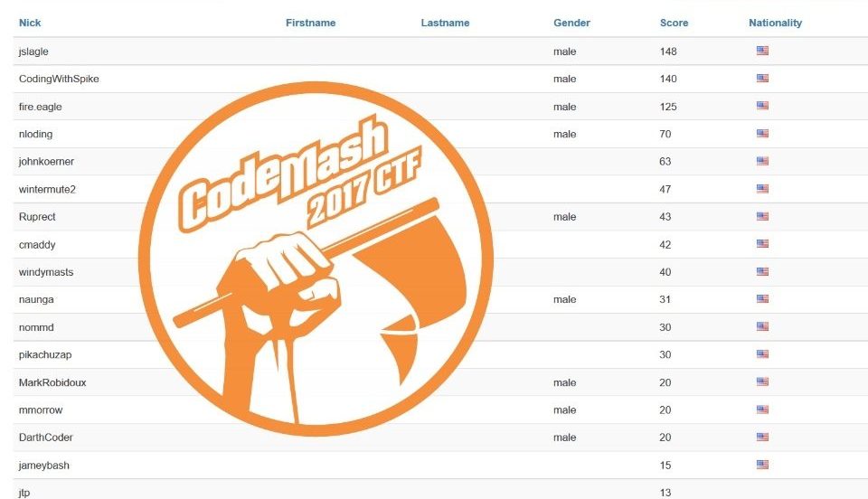The height and width of the screenshot is (499, 868).
Task: Select the nick "DarthCoder"
Action: click(45, 437)
